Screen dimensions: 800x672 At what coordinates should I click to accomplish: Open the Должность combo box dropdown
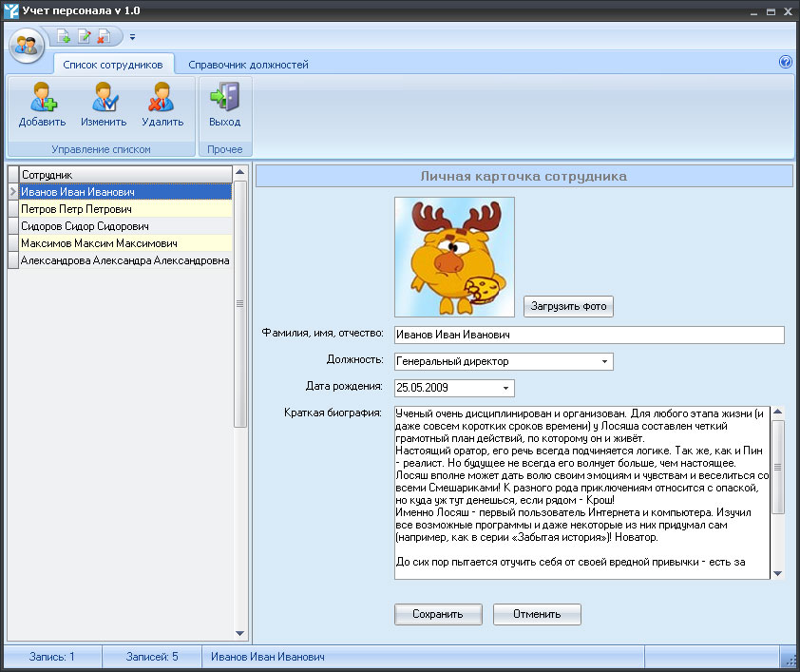[x=604, y=361]
